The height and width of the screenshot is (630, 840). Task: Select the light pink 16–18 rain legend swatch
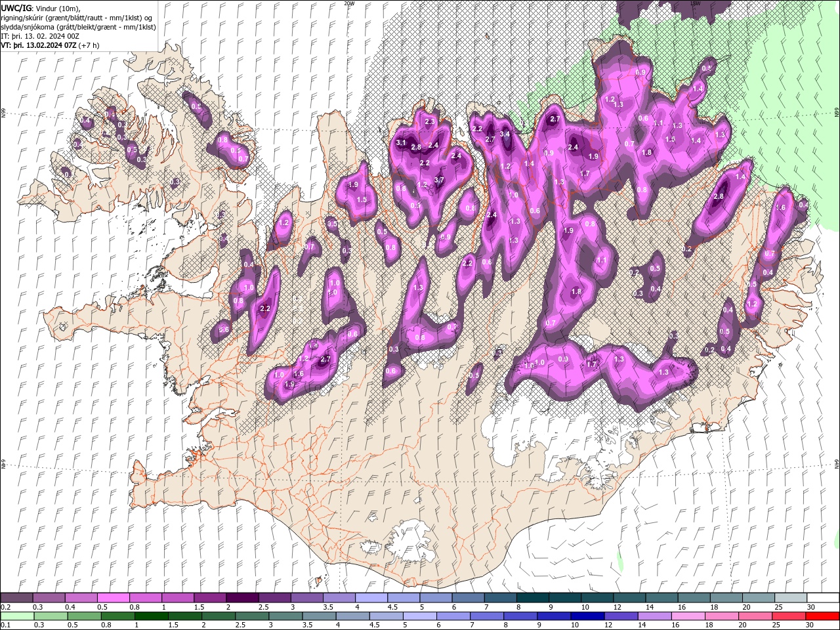[x=688, y=616]
